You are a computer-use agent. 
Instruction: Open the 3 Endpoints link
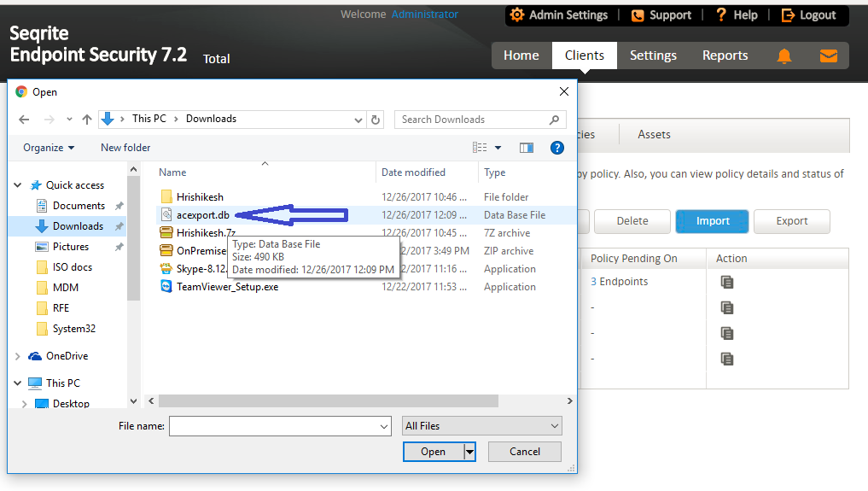pyautogui.click(x=619, y=282)
